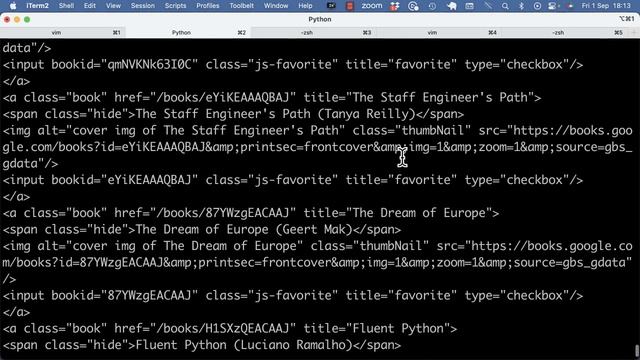Open the Help menu
The width and height of the screenshot is (640, 360).
point(305,6)
